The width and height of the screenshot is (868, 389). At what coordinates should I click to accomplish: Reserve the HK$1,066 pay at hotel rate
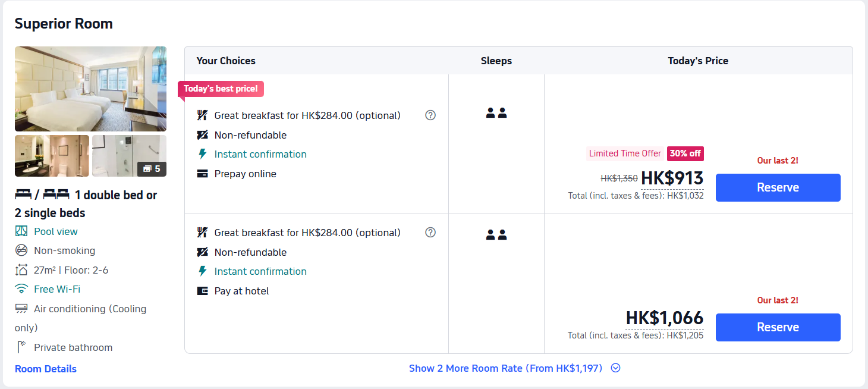(778, 327)
